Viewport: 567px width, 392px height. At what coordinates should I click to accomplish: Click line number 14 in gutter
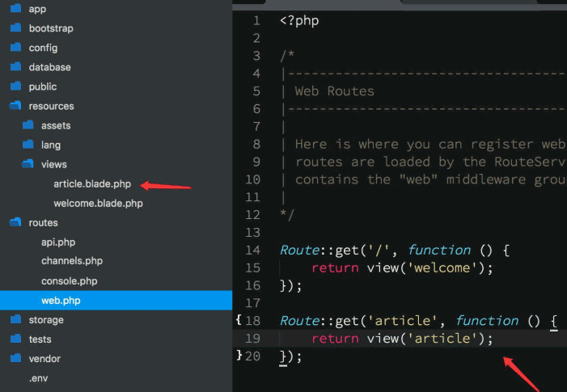254,251
